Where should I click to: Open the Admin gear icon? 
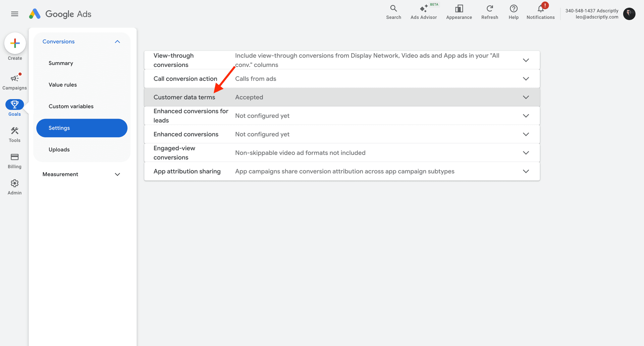14,183
